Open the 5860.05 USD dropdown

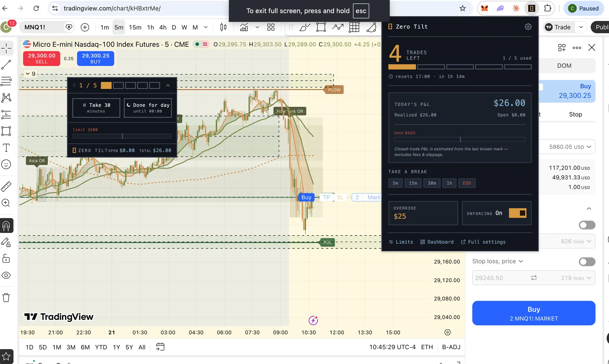click(567, 147)
